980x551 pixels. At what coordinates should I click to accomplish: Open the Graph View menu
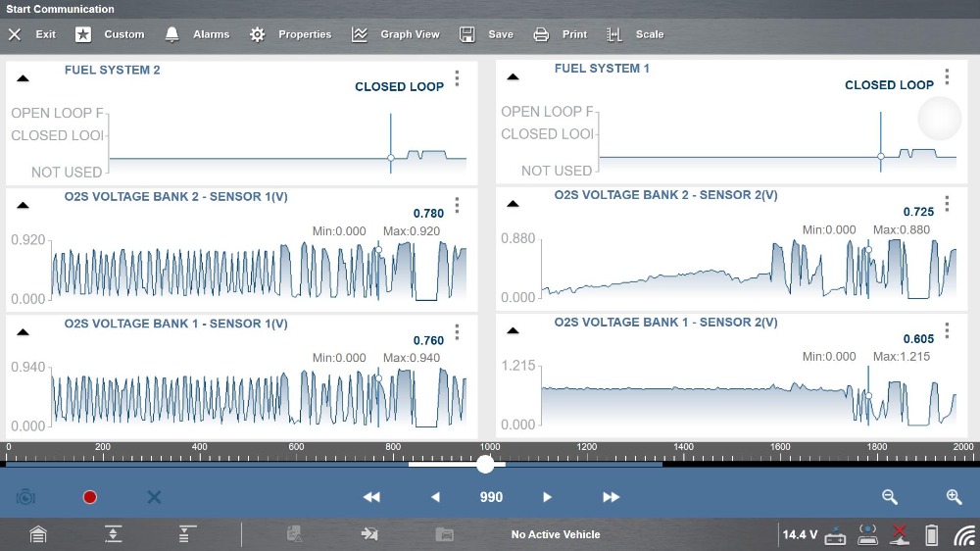[396, 34]
